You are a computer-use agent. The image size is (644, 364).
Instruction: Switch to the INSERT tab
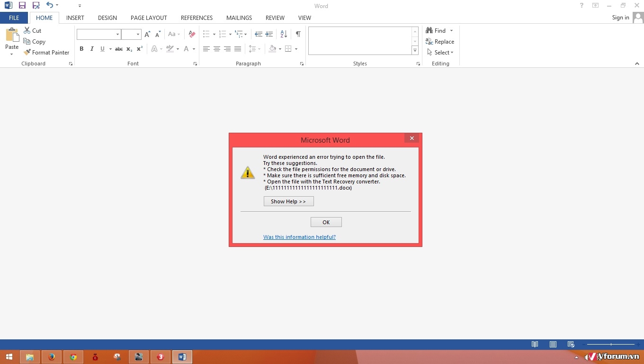click(x=75, y=18)
